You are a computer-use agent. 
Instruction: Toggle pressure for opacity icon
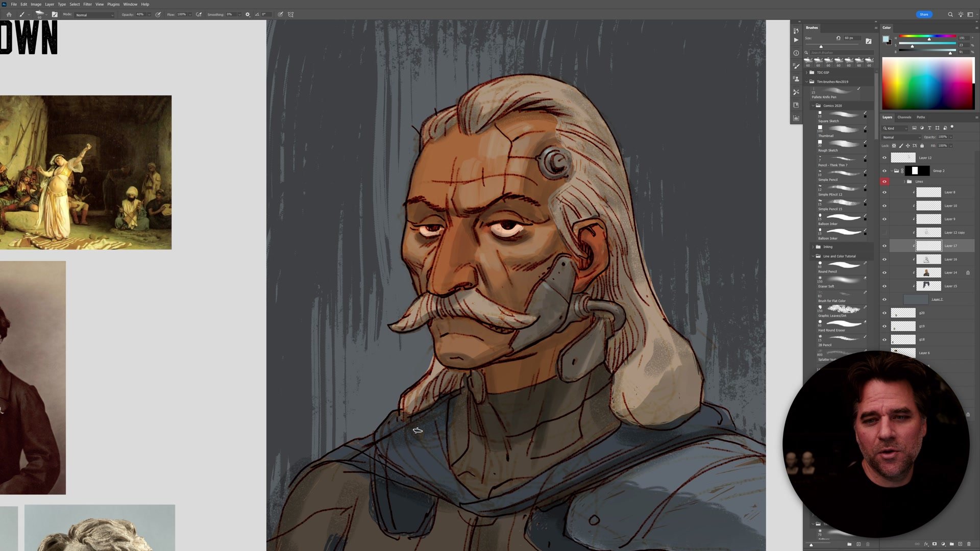click(158, 14)
